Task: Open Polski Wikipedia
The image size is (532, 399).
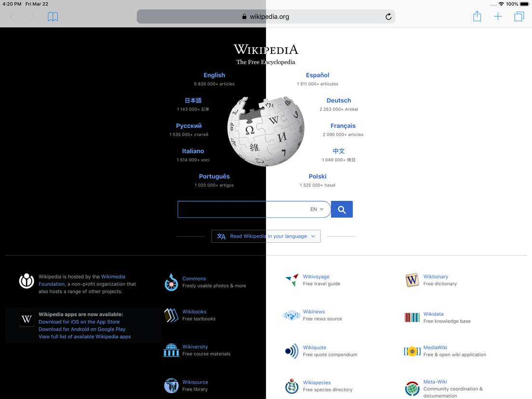Action: [318, 176]
